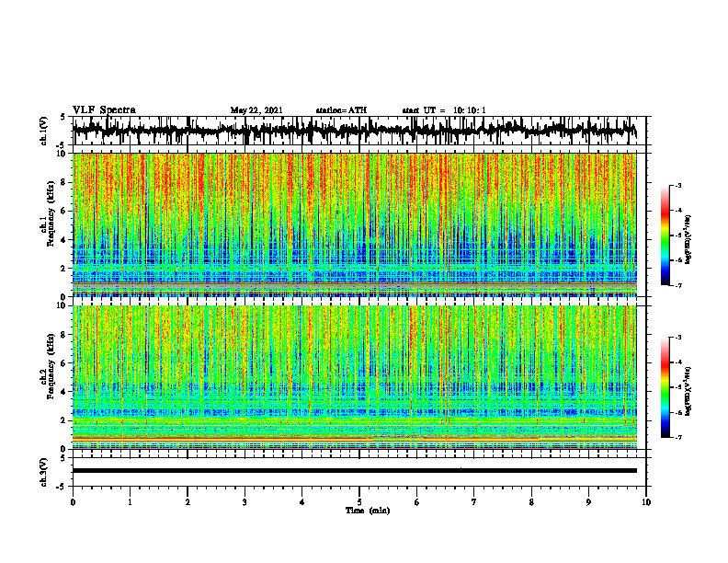Image resolution: width=728 pixels, height=563 pixels.
Task: Click the "6" tick on ch.2 frequency axis
Action: (x=64, y=363)
